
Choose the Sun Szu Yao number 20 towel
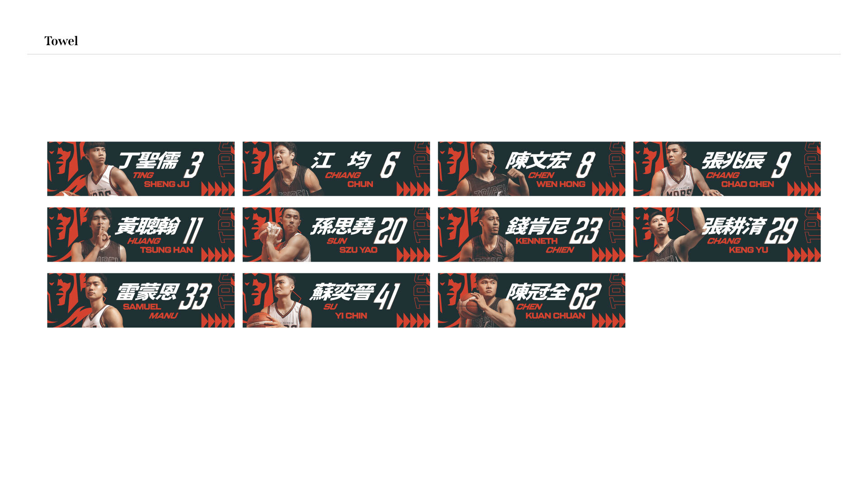[x=336, y=235]
